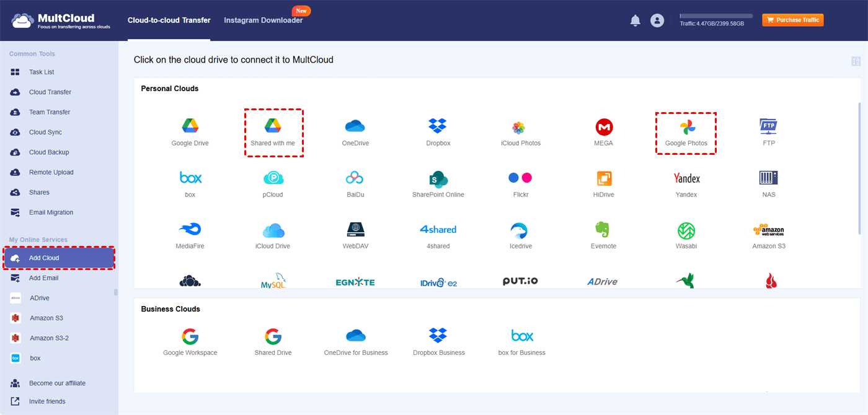
Task: Connect iCloud Photos
Action: 521,132
